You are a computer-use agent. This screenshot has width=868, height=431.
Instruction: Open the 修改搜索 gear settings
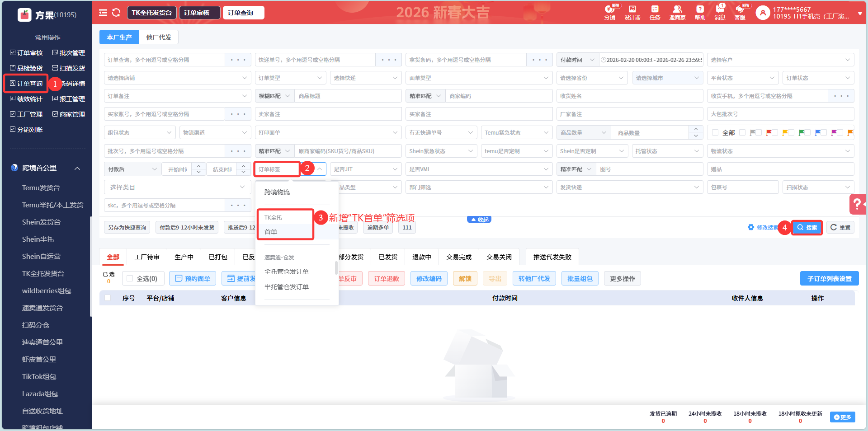(x=751, y=227)
